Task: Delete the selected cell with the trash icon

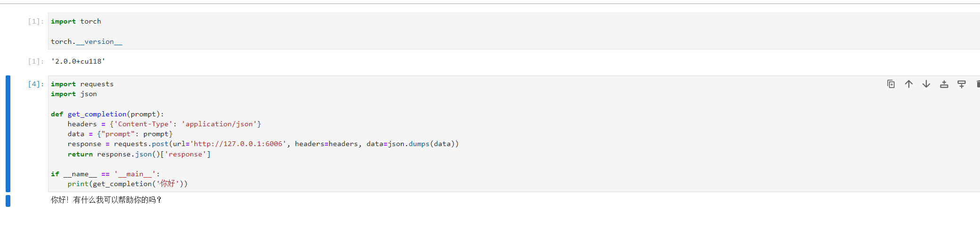Action: [978, 84]
